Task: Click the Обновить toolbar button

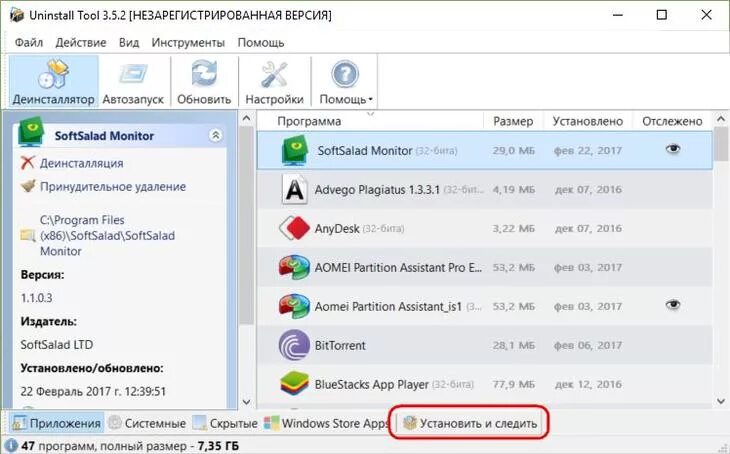Action: (x=204, y=82)
